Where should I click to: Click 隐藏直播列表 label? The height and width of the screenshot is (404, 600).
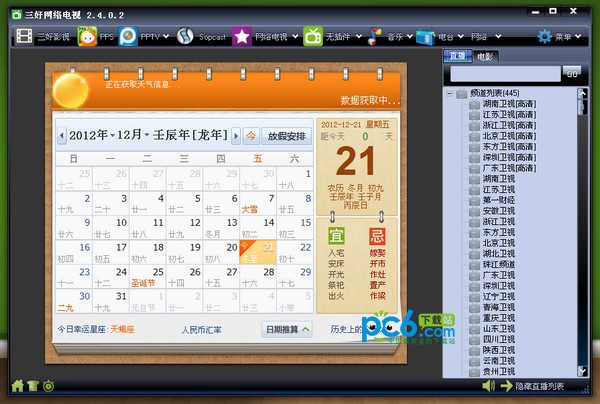(x=540, y=386)
